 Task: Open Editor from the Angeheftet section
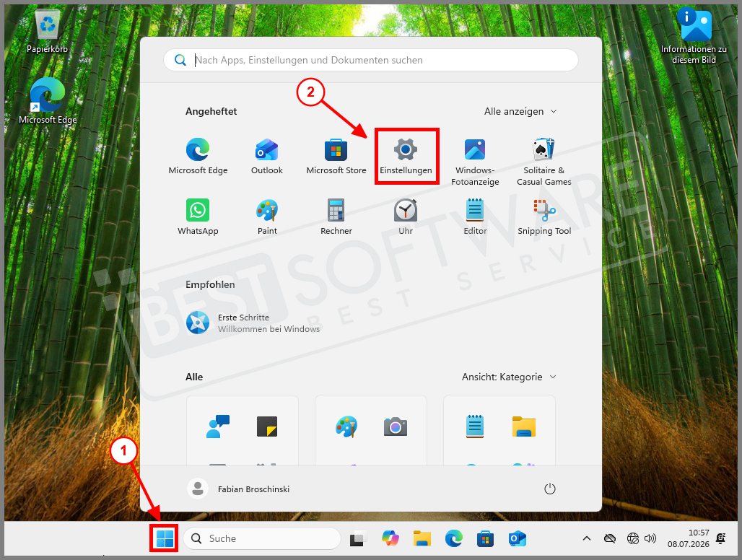click(x=475, y=217)
